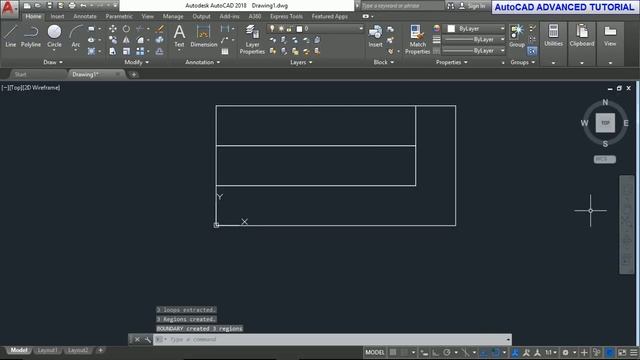Click the help search field
Viewport: 640px width, 360px height.
(x=402, y=6)
